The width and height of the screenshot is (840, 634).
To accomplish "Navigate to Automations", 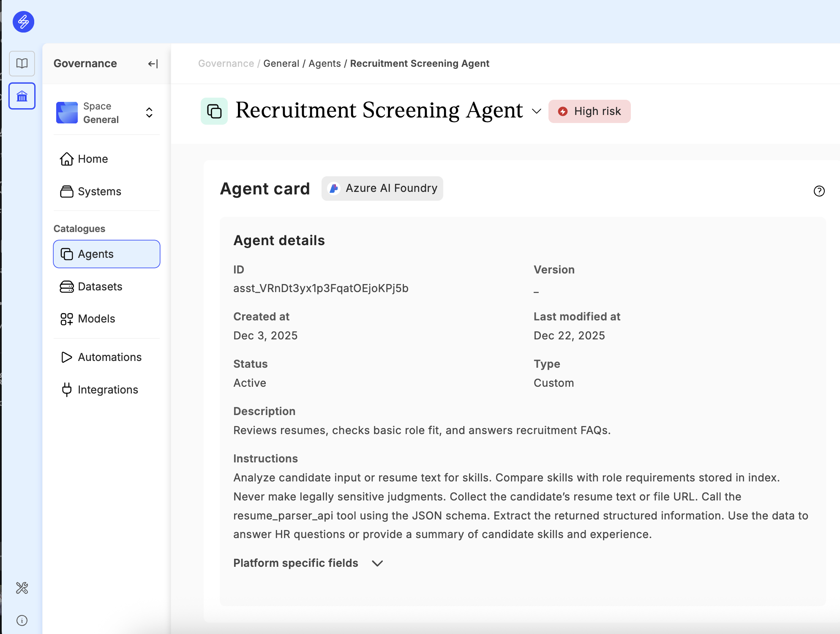I will [109, 357].
